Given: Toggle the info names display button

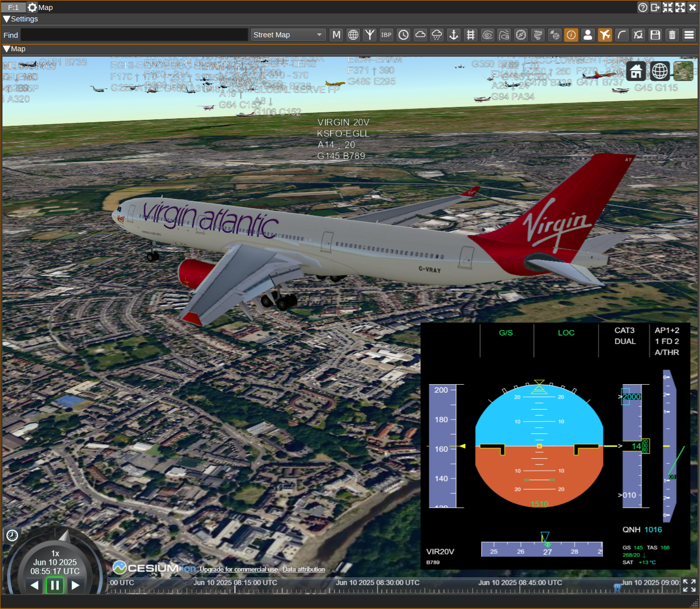Looking at the screenshot, I should (x=571, y=35).
